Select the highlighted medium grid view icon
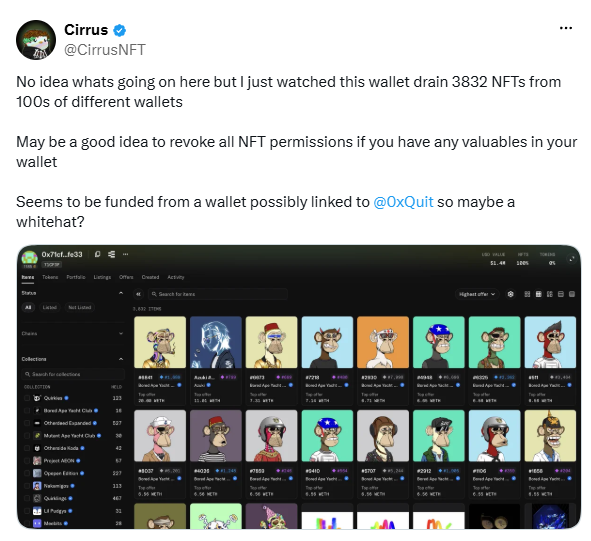This screenshot has height=541, width=591. pos(538,294)
